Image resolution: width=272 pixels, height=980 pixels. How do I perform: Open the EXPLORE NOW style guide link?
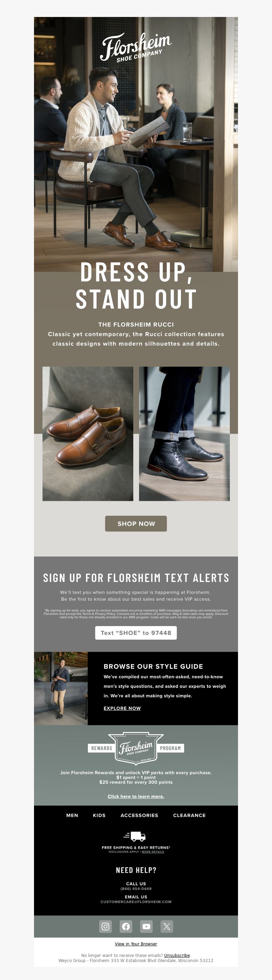[122, 708]
